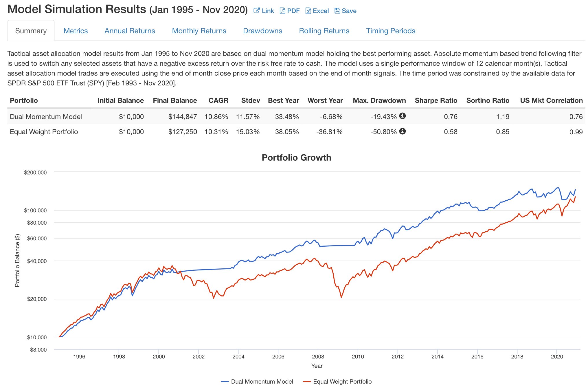Open Dual Momentum max drawdown info icon
588x390 pixels.
[402, 116]
